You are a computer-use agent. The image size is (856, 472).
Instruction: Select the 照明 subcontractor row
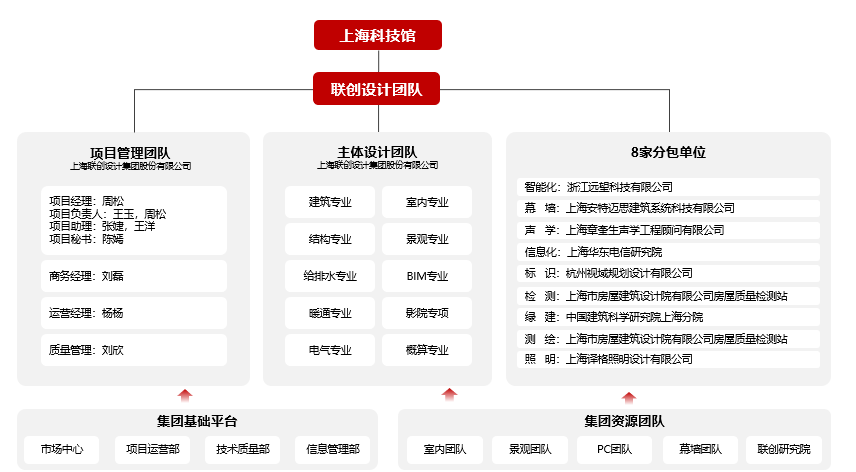668,359
